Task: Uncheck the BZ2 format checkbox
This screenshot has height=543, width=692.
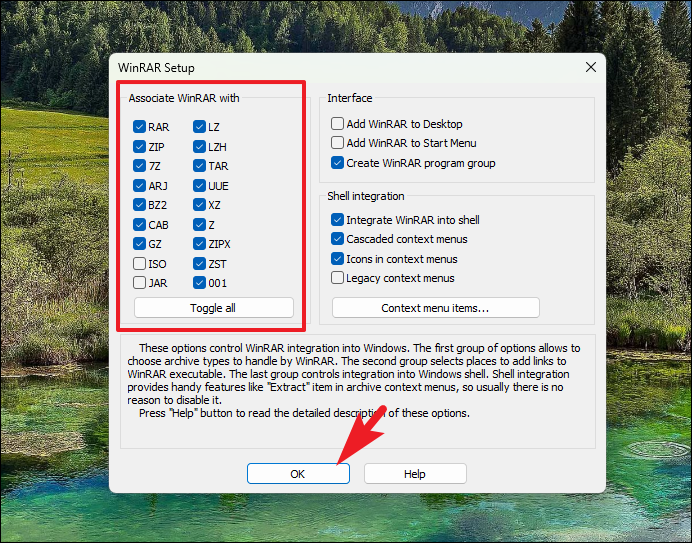Action: pyautogui.click(x=139, y=205)
